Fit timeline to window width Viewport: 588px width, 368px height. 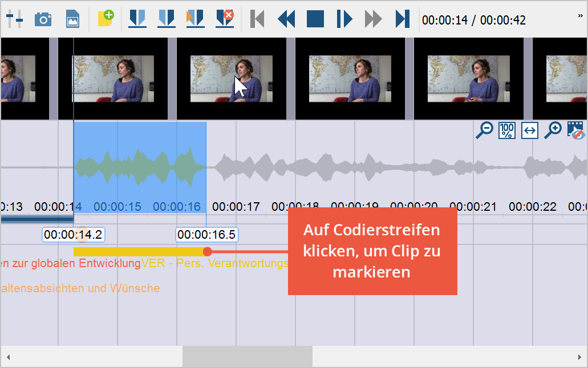click(x=530, y=130)
